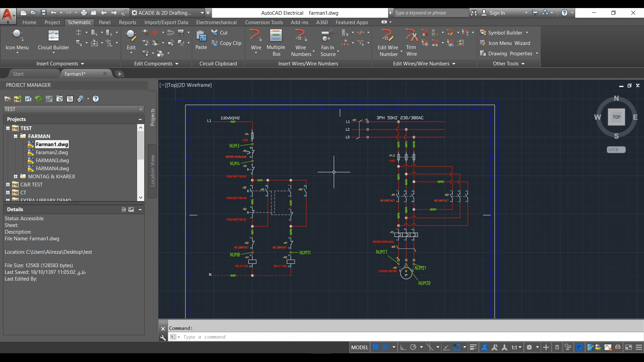Click Copy Clip in Circuit Clipboard
644x362 pixels.
[227, 43]
